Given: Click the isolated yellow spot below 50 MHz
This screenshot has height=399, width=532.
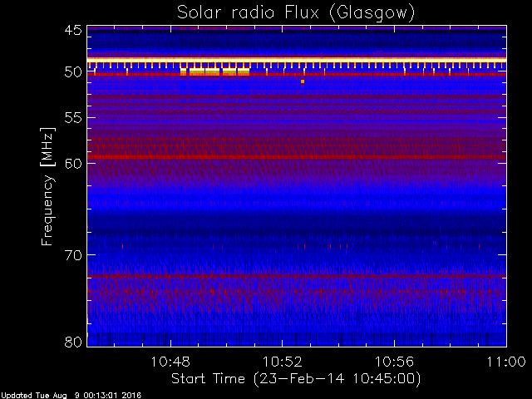Looking at the screenshot, I should (x=303, y=81).
